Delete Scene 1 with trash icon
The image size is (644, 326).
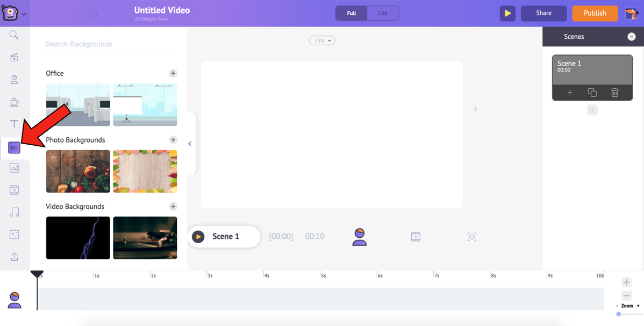[x=615, y=93]
